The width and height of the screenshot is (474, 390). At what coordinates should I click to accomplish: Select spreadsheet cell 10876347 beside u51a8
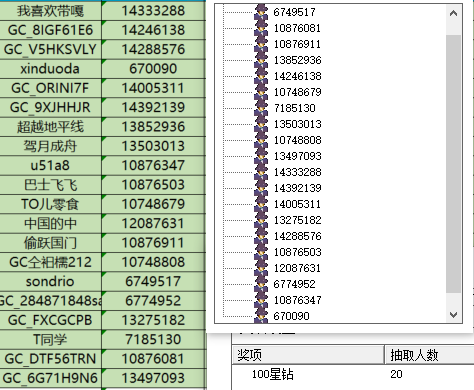coord(153,165)
